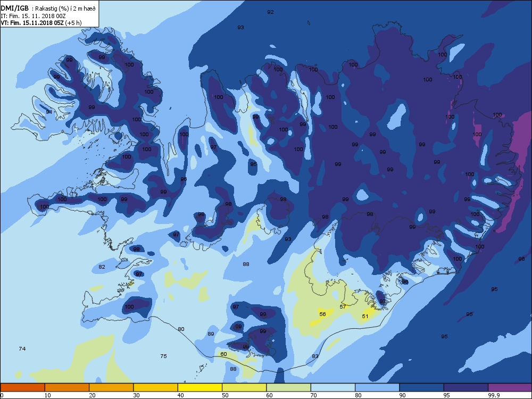Click the '10' legend tick label
This screenshot has width=532, height=399.
point(48,395)
